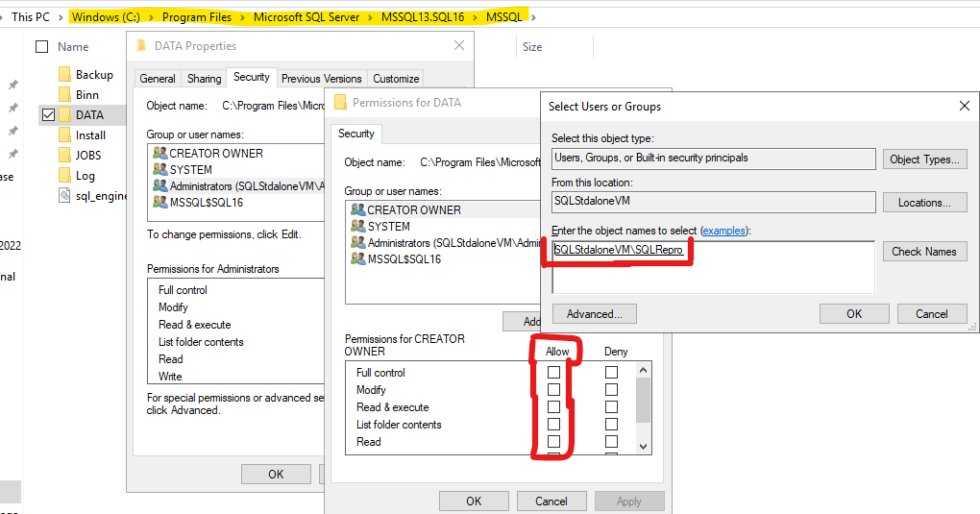The height and width of the screenshot is (514, 980).
Task: Expand breadcrumb chevron after Program Files
Action: pos(242,17)
